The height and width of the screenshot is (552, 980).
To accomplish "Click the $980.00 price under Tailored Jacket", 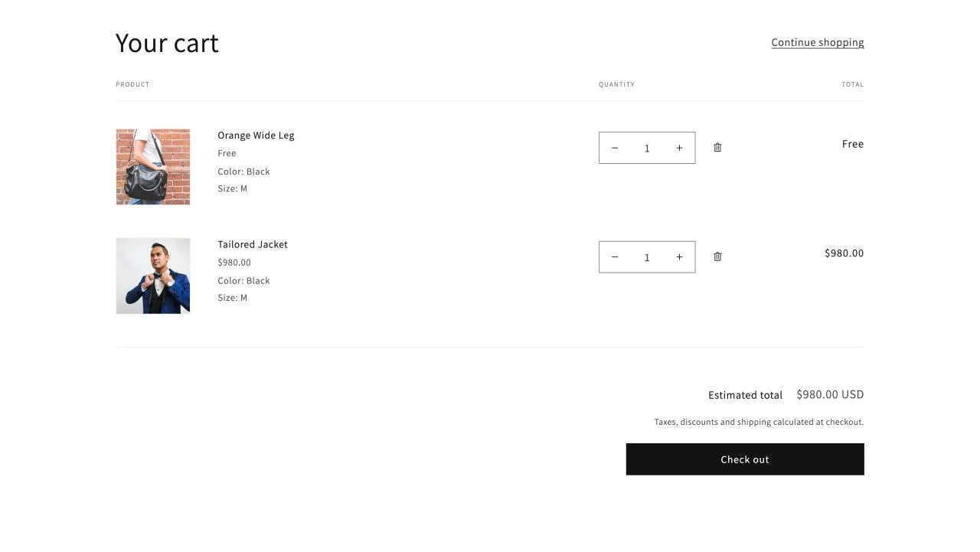I will [x=234, y=263].
